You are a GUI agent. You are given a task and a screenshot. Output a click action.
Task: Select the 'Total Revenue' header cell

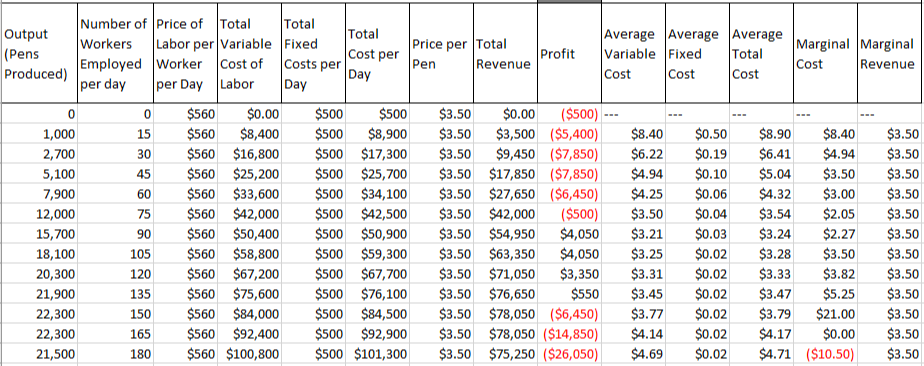tap(505, 53)
